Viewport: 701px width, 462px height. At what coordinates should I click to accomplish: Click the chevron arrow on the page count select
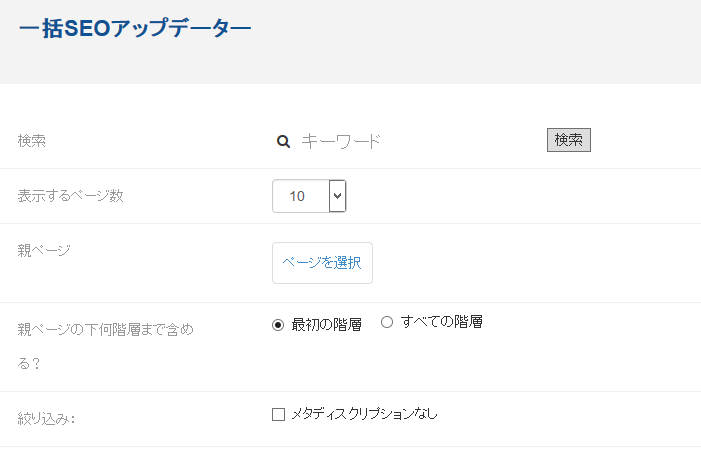pos(338,196)
